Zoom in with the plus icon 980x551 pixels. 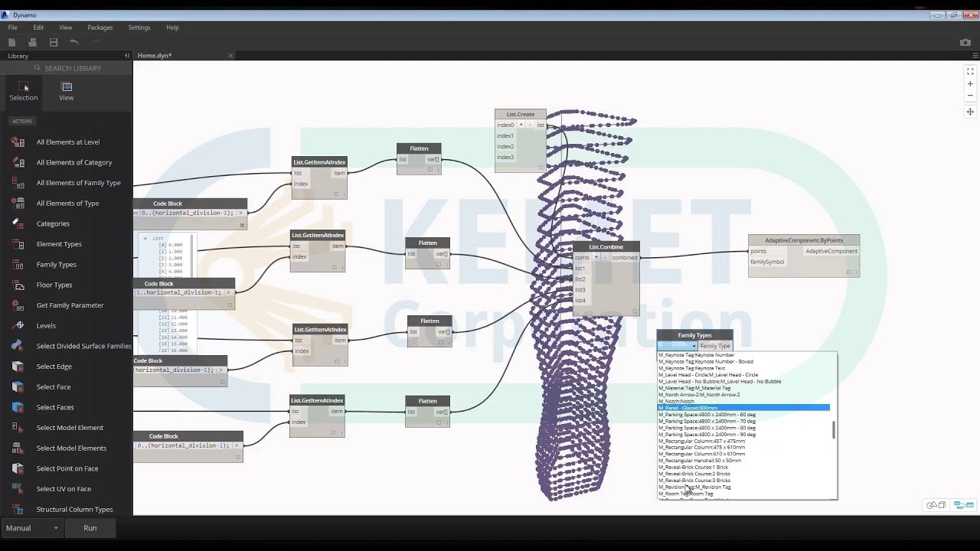tap(969, 83)
